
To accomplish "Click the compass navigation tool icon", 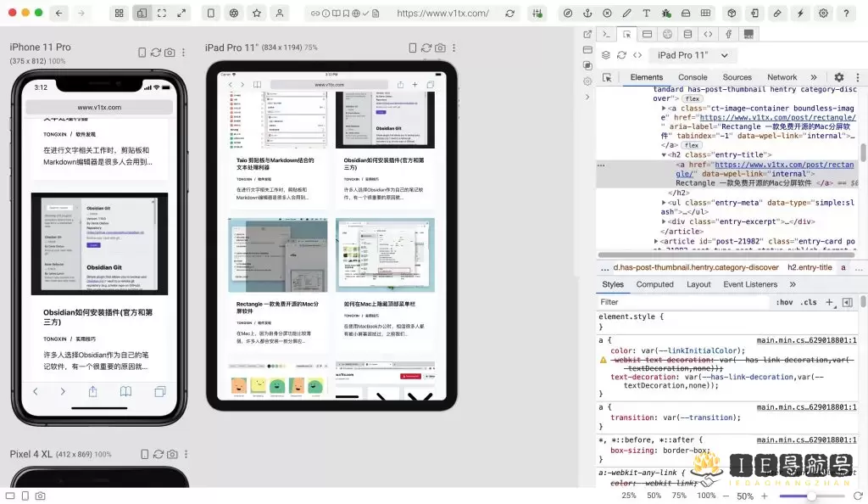I will (568, 14).
